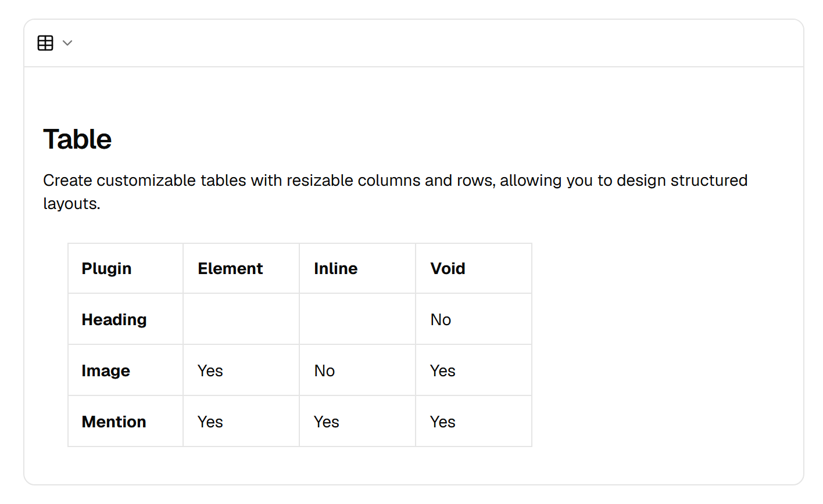Viewport: 823px width, 504px height.
Task: Click the Mention row label cell
Action: click(x=126, y=422)
